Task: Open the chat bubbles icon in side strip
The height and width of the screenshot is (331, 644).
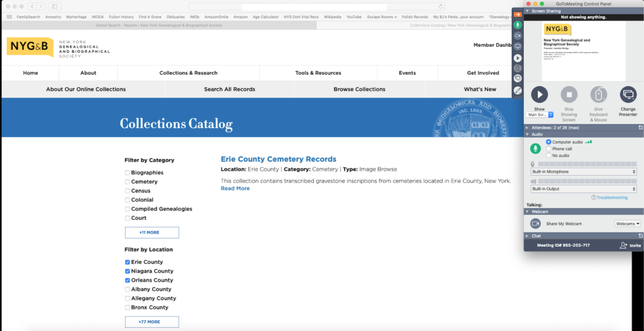Action: 518,79
